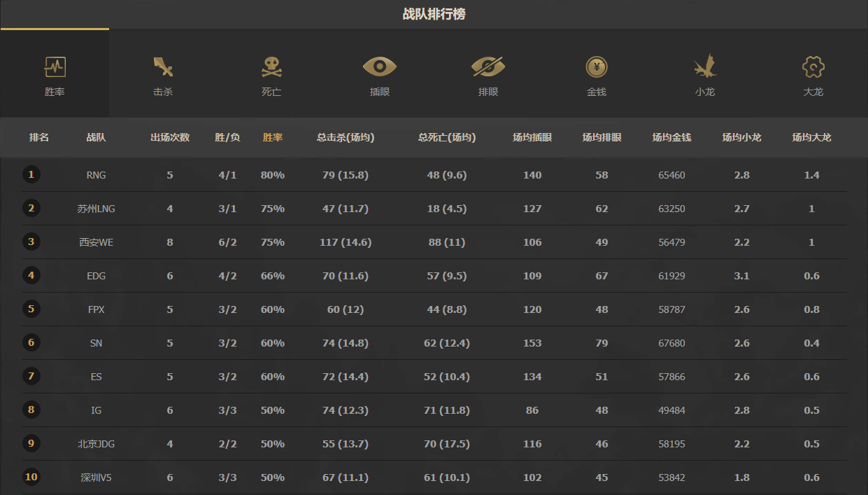
Task: Open the IG team name
Action: pyautogui.click(x=97, y=410)
